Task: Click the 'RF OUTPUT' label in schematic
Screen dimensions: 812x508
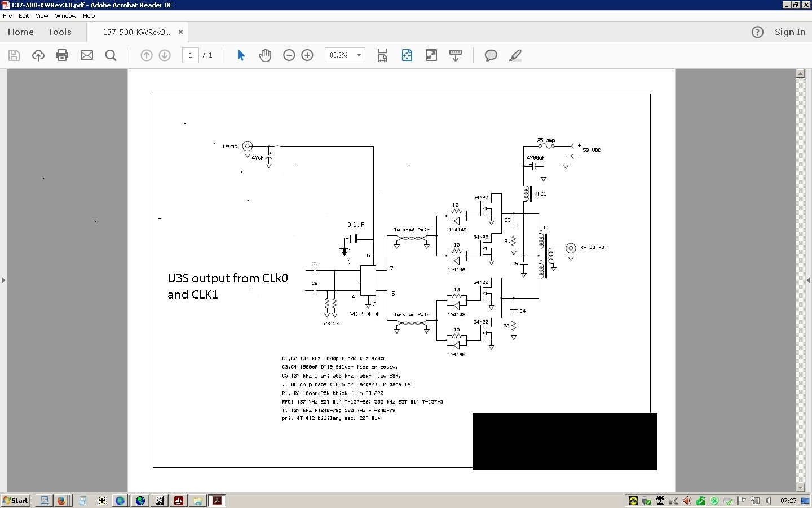Action: [594, 247]
